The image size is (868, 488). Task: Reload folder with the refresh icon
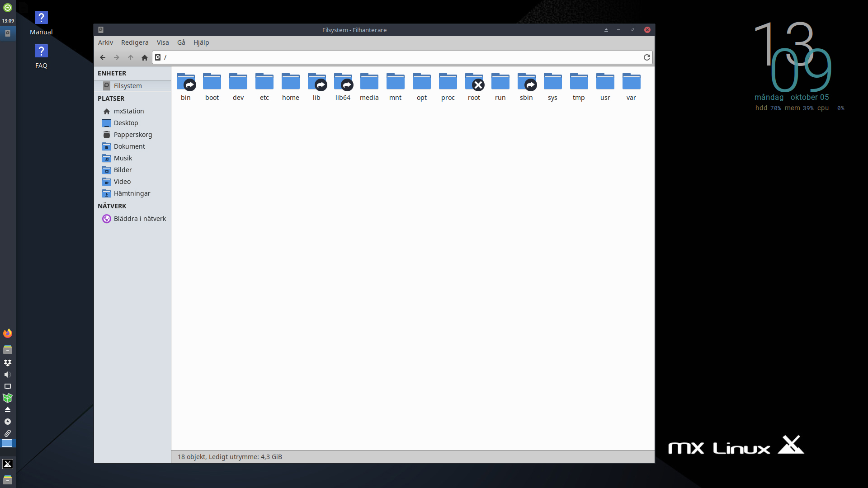pyautogui.click(x=647, y=57)
